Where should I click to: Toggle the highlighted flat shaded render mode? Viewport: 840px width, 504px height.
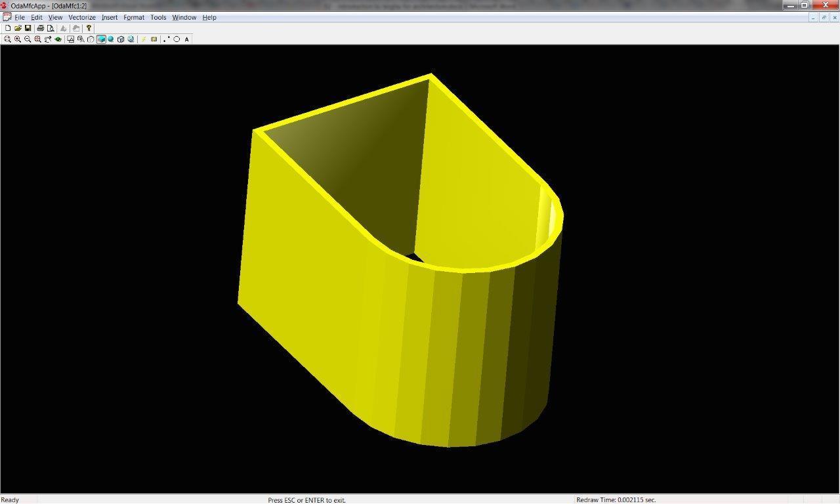click(x=101, y=39)
